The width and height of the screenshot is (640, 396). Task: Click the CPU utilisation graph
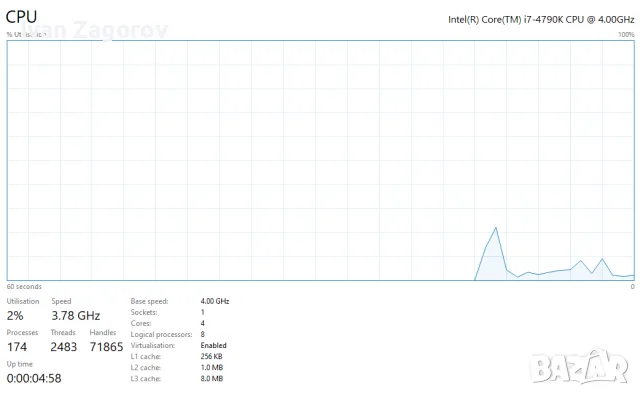tap(320, 160)
